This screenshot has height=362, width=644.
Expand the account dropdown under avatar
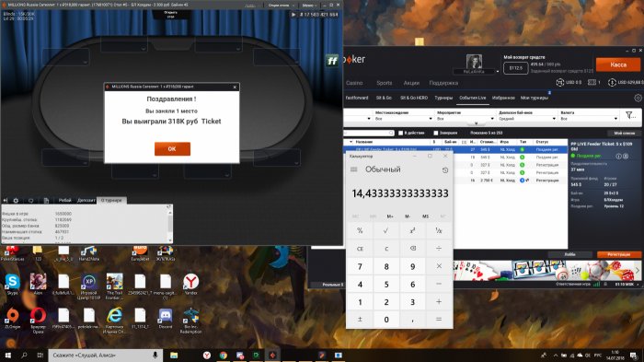tap(498, 72)
